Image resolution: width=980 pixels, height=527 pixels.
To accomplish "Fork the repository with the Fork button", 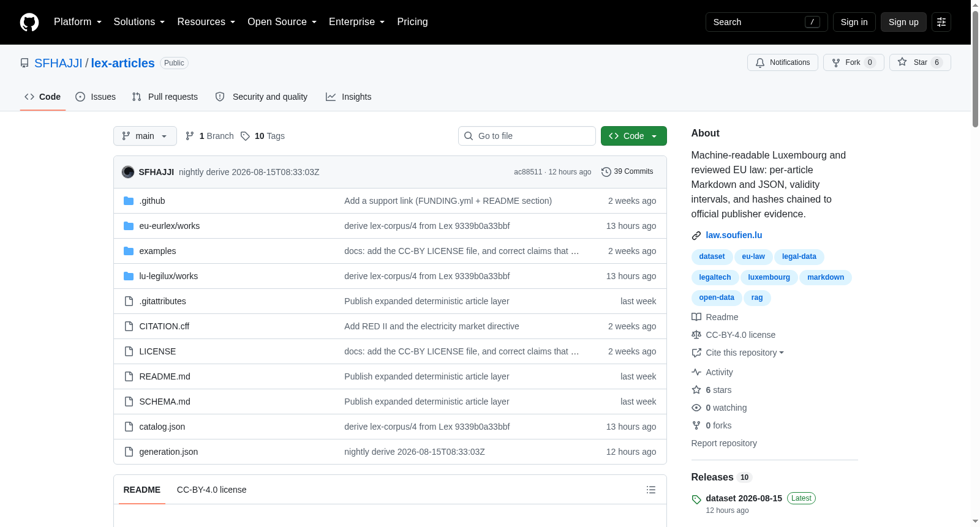I will coord(854,62).
